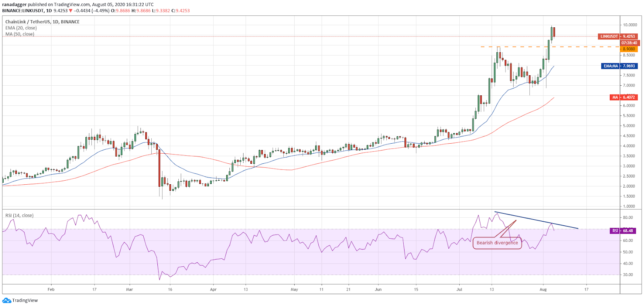Click the 10.0000 price axis label
The width and height of the screenshot is (644, 307).
point(630,25)
